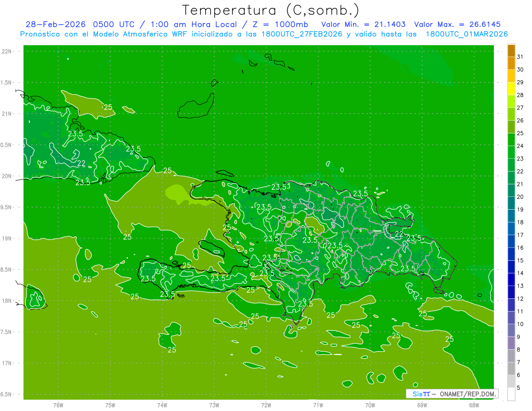Click the orange swatch between 30 and 31

511,63
